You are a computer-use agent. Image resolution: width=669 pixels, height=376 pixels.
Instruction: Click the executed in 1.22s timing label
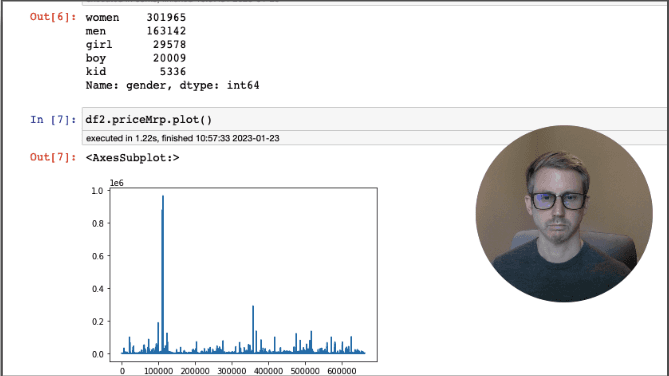183,138
